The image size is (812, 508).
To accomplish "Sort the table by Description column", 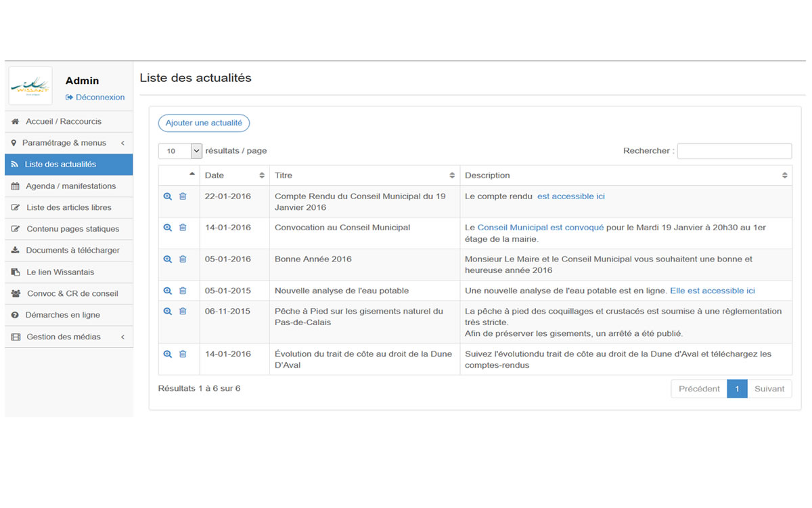I will (x=626, y=175).
